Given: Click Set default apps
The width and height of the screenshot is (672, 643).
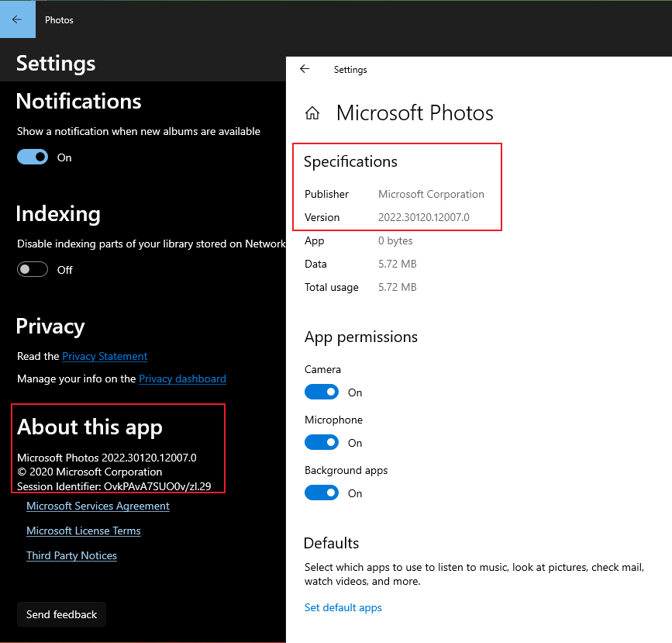Looking at the screenshot, I should pos(343,607).
